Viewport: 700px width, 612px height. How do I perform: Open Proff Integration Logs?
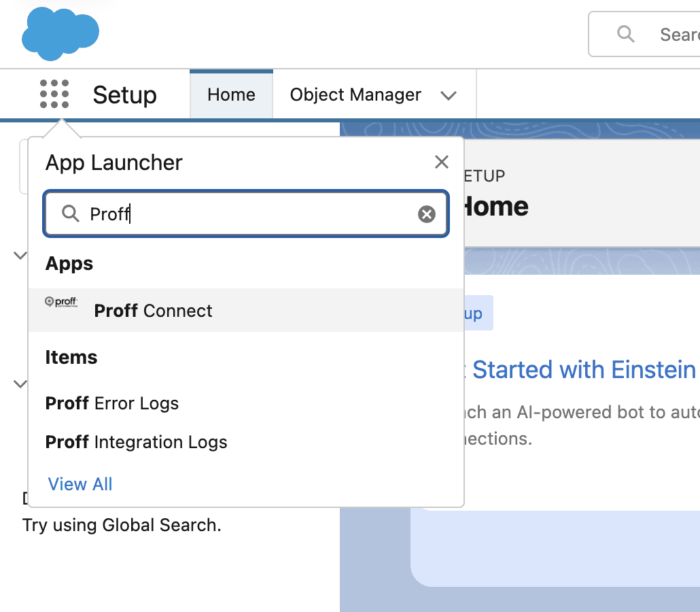136,442
